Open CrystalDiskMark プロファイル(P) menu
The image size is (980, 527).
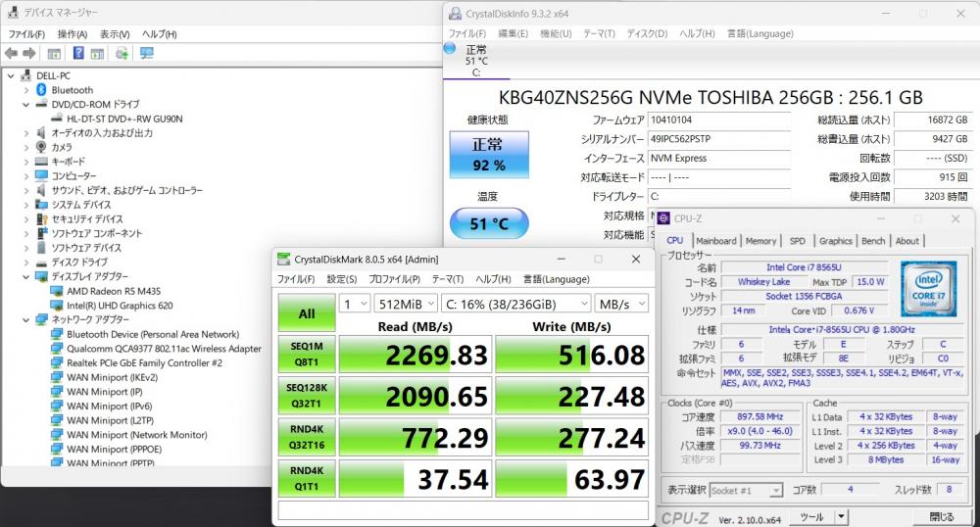(x=394, y=279)
